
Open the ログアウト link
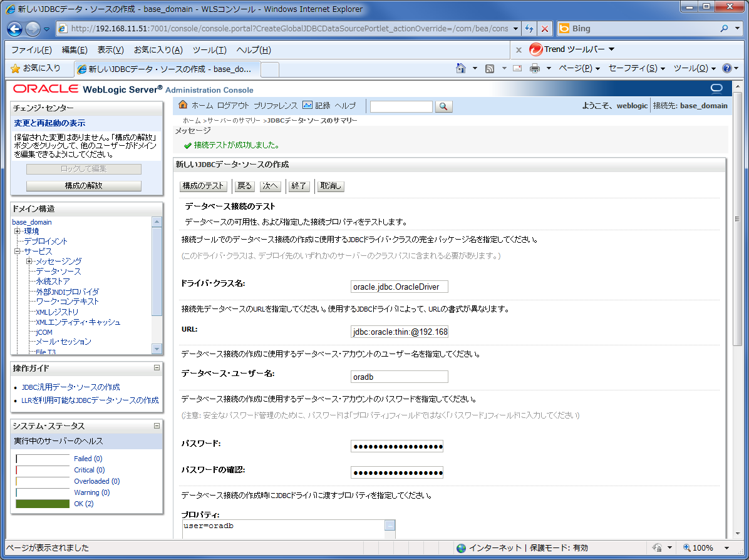click(x=233, y=106)
